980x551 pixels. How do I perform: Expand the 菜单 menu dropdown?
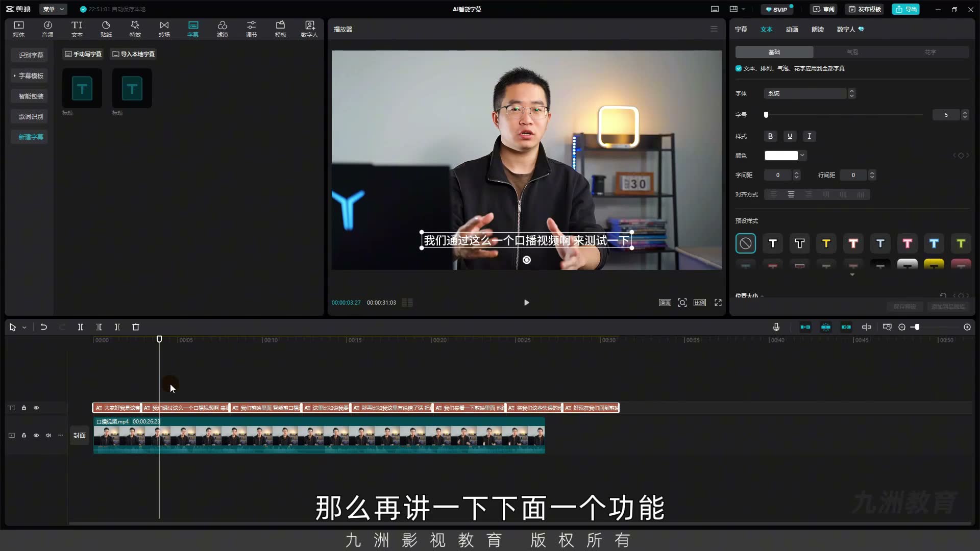(54, 9)
